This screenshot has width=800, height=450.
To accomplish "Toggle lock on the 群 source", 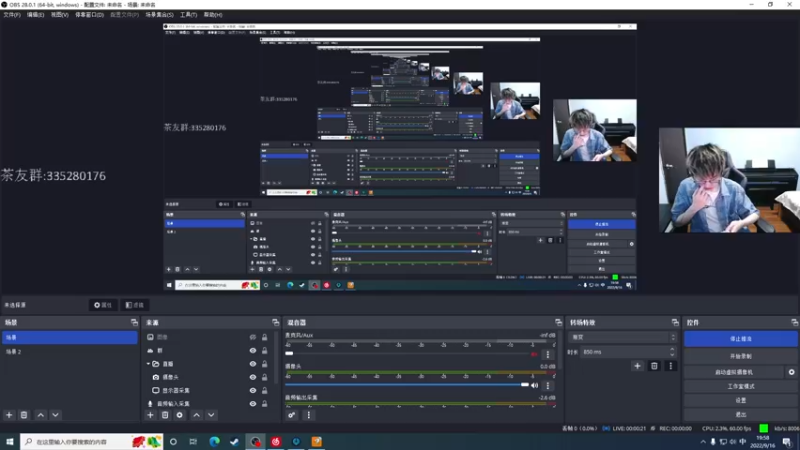I will (264, 351).
